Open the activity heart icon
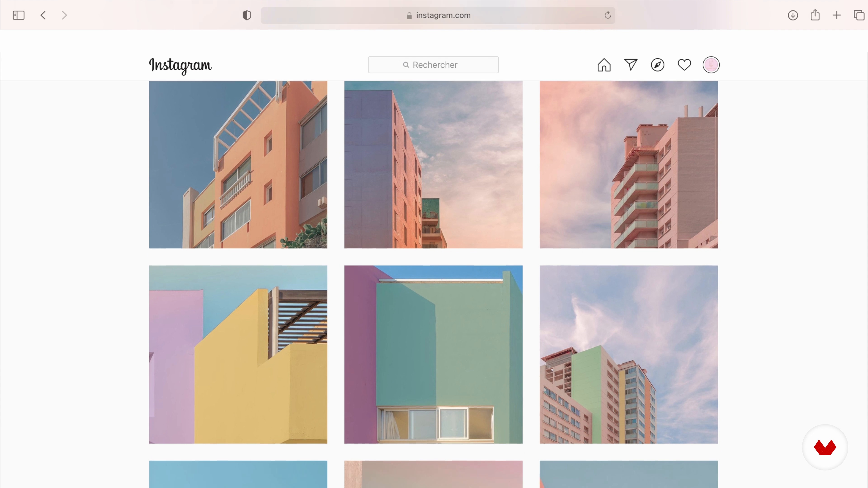This screenshot has height=488, width=868. pyautogui.click(x=684, y=65)
